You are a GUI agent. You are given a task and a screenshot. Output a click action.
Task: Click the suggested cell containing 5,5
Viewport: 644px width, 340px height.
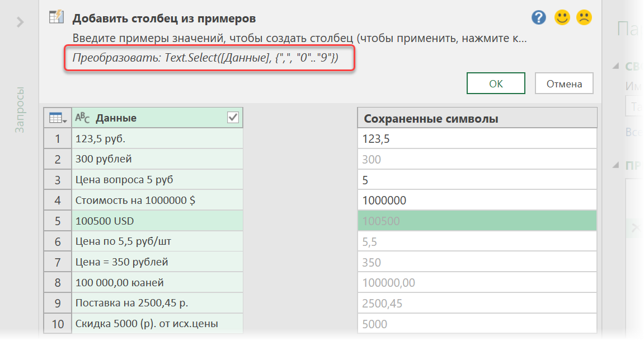pos(477,241)
